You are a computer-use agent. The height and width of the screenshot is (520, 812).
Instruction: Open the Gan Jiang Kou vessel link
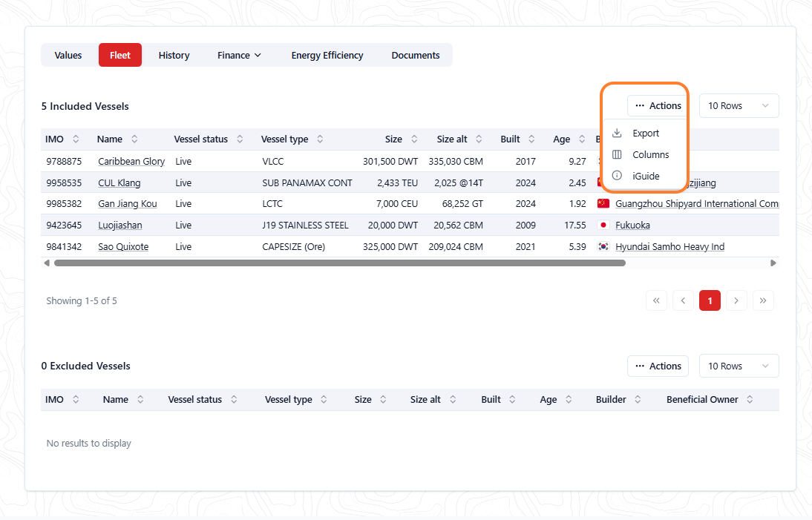[x=128, y=204]
